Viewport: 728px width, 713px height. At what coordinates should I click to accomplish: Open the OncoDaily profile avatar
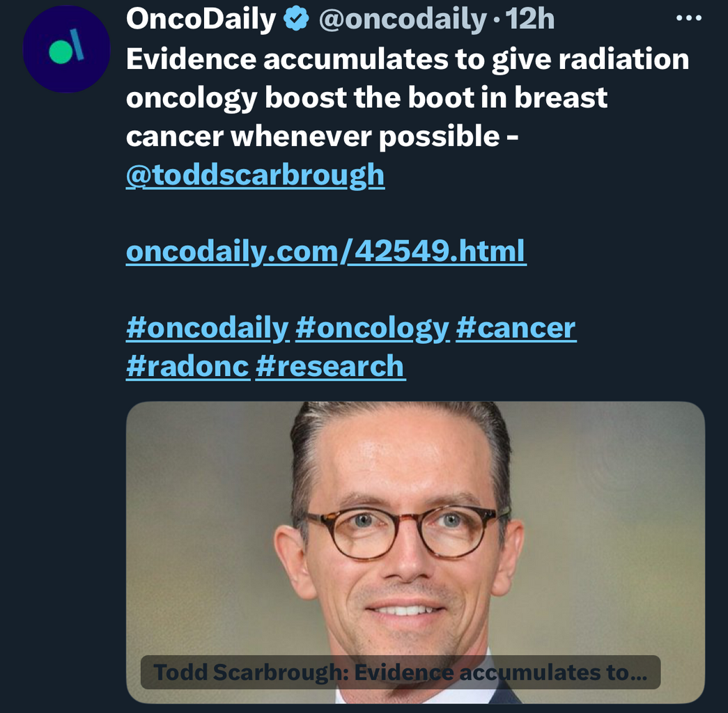point(66,50)
